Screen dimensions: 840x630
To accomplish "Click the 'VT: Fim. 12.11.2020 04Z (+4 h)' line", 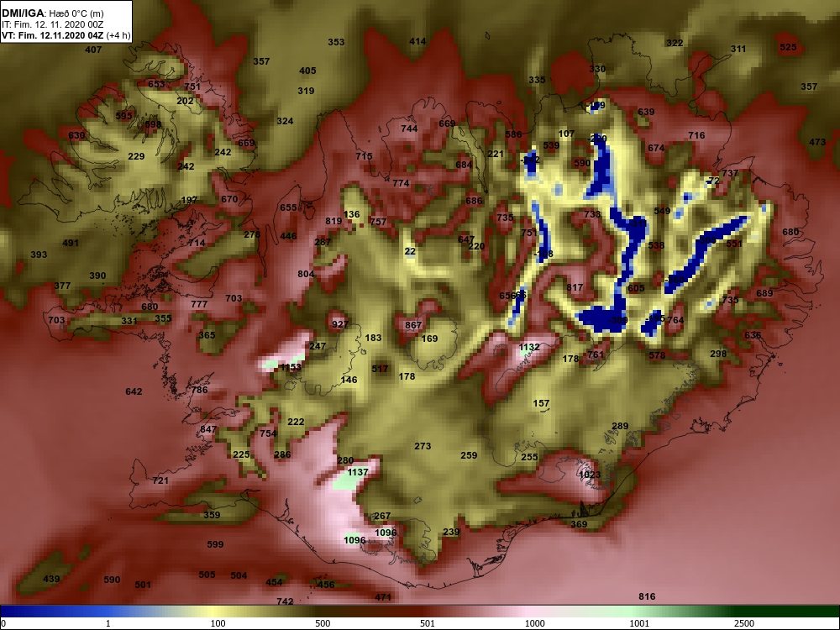I will (66, 36).
